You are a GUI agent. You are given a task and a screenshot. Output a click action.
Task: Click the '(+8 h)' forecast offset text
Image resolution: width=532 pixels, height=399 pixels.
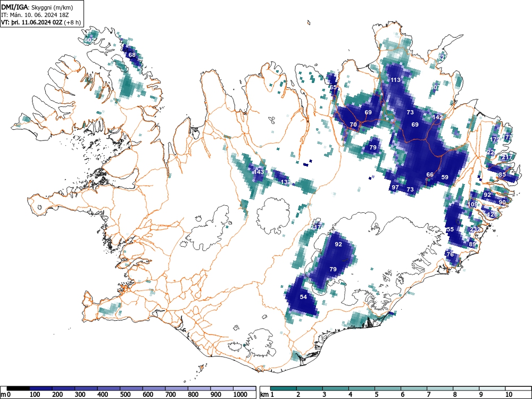click(x=72, y=22)
